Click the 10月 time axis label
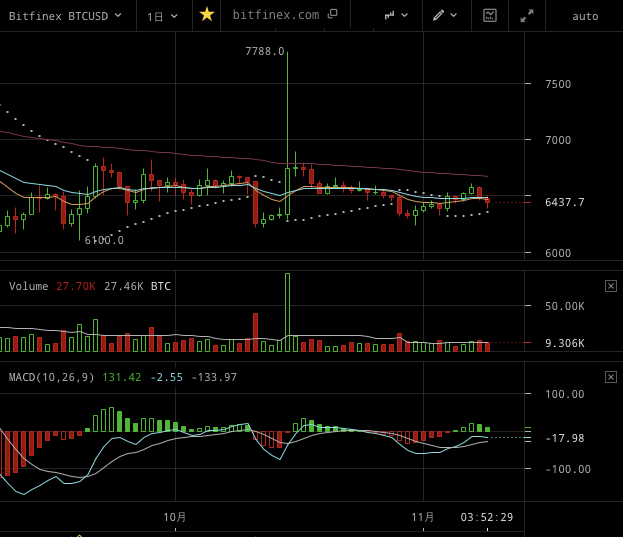The height and width of the screenshot is (537, 623). click(175, 517)
